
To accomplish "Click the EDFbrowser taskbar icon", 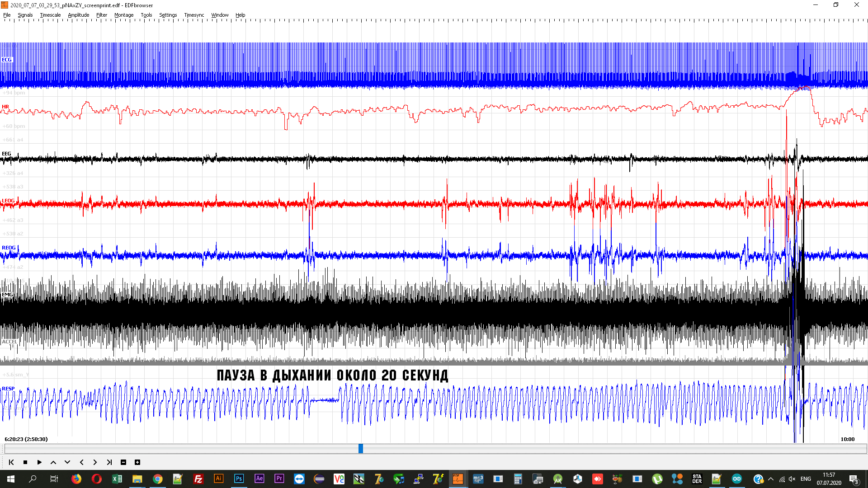I will [458, 479].
